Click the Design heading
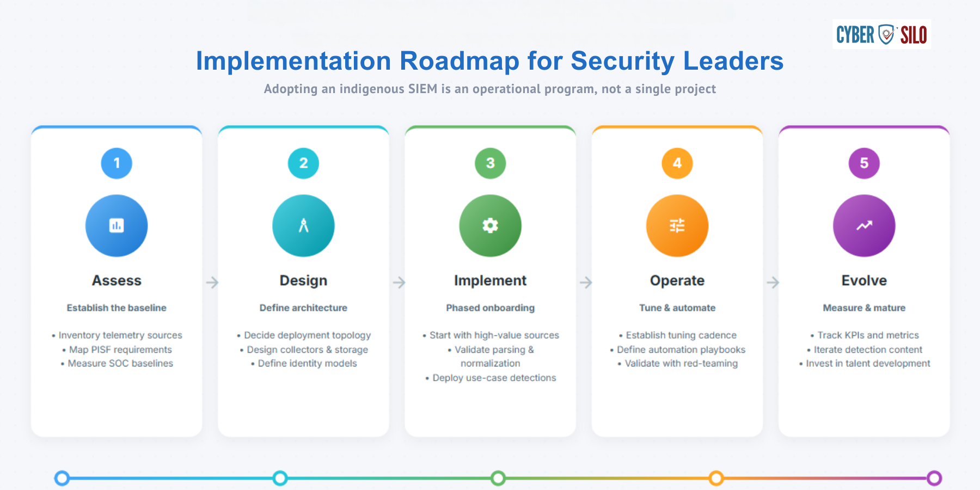The width and height of the screenshot is (980, 490). (x=303, y=281)
